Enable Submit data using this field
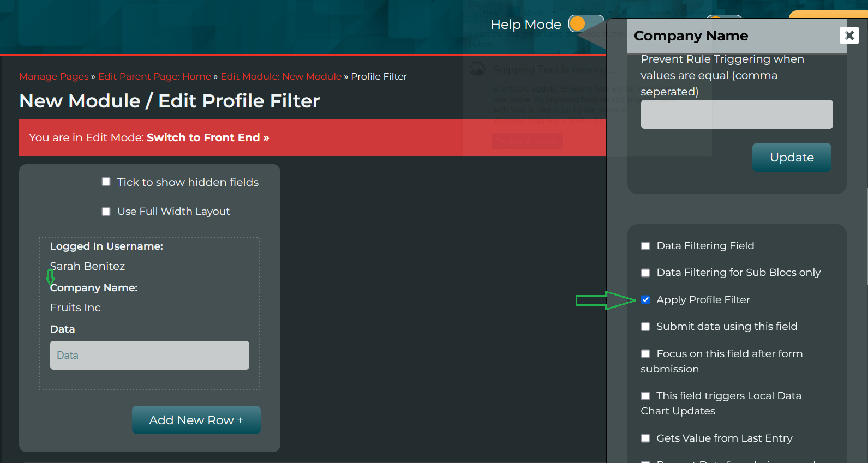Screen dimensions: 868x463 pyautogui.click(x=645, y=327)
